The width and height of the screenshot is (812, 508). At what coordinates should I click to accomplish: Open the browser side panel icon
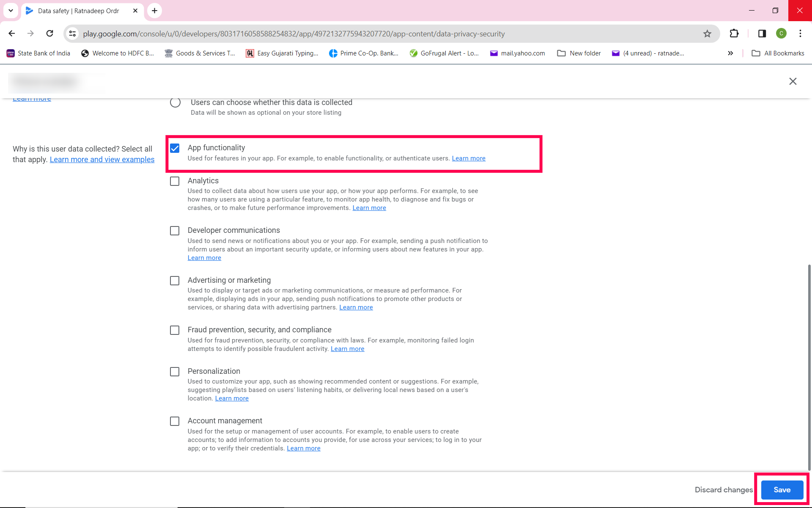click(762, 33)
